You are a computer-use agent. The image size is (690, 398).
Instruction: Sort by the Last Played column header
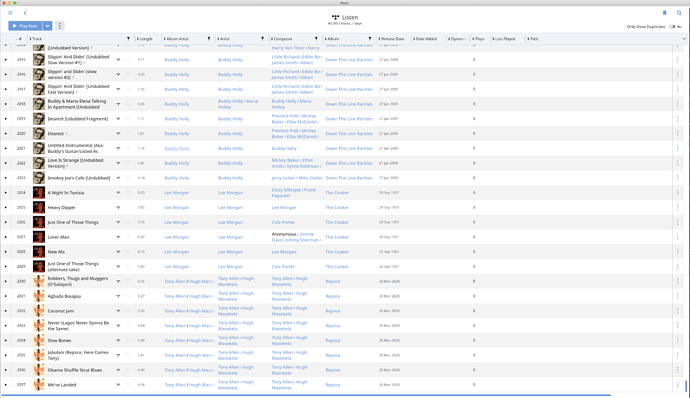click(504, 39)
